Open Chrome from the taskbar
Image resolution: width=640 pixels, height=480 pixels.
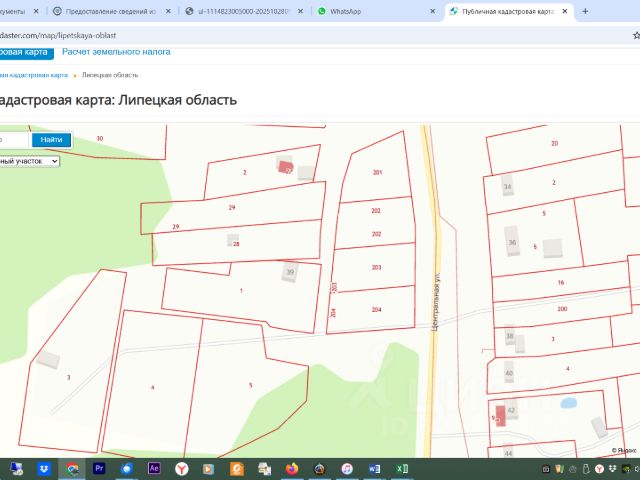point(72,469)
